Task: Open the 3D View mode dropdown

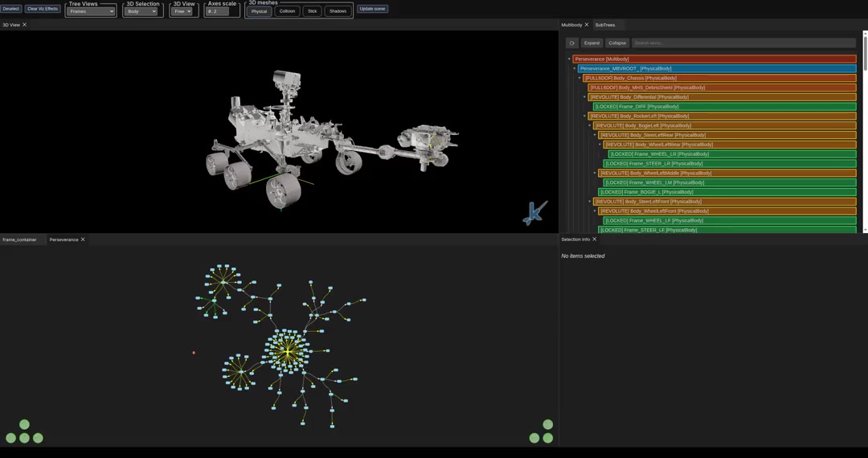Action: point(182,11)
